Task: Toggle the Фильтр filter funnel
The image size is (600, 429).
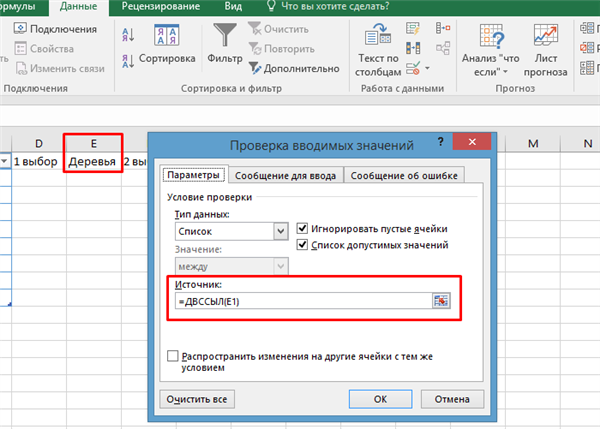Action: pyautogui.click(x=225, y=43)
